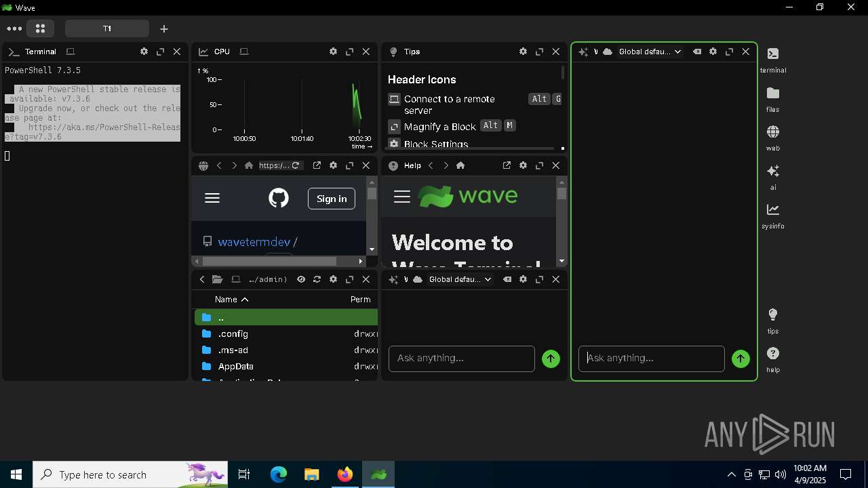This screenshot has width=868, height=488.
Task: Open Tips block settings gear
Action: 523,52
